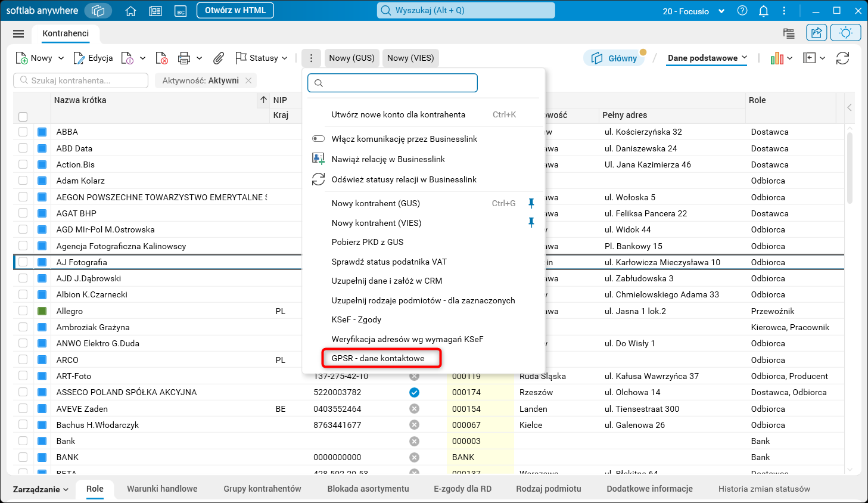Click the sort arrow on Nazwa krótka column
This screenshot has width=868, height=503.
coord(263,100)
